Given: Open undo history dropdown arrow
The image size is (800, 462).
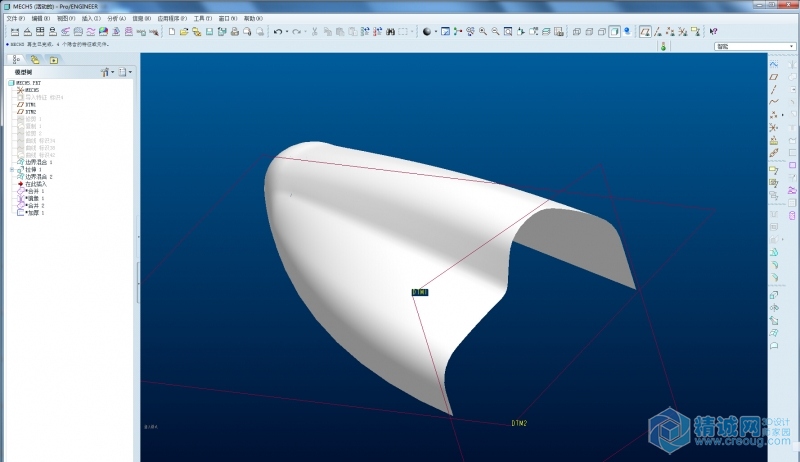Looking at the screenshot, I should click(x=287, y=32).
